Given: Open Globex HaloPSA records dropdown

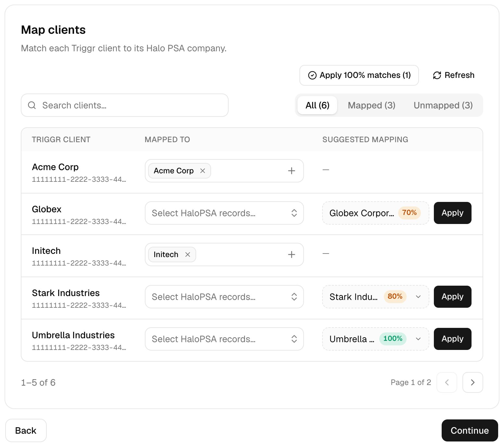Looking at the screenshot, I should pos(224,213).
